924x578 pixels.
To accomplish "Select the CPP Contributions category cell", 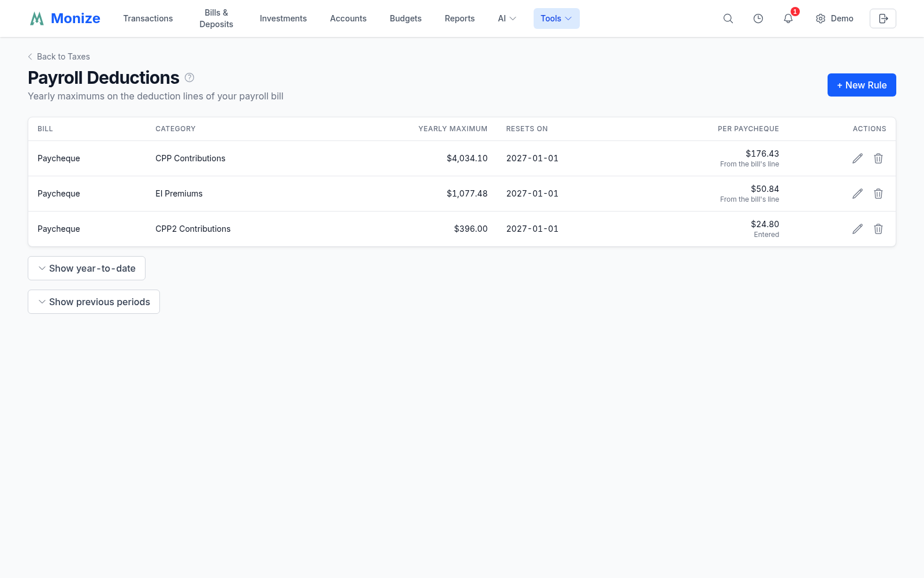I will [191, 158].
